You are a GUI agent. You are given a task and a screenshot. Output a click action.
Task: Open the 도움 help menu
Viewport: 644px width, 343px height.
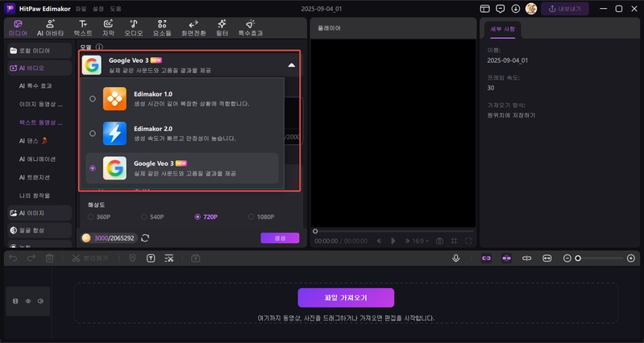click(x=115, y=9)
